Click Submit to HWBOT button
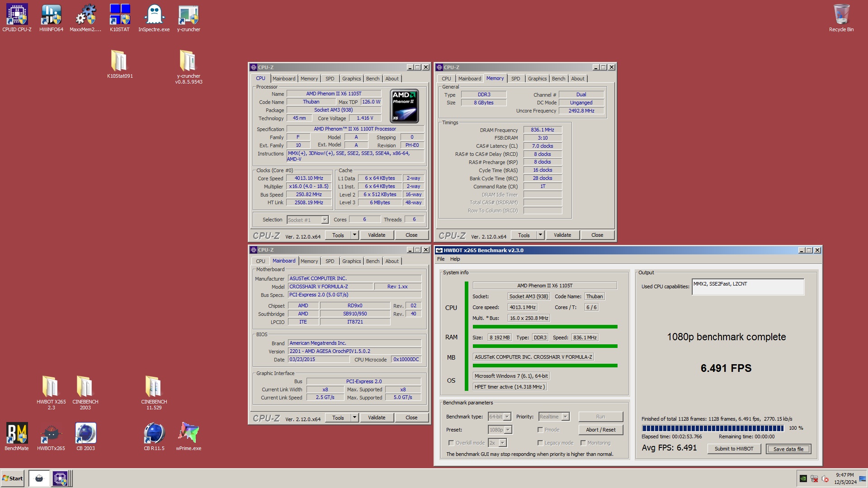This screenshot has height=488, width=868. point(734,449)
